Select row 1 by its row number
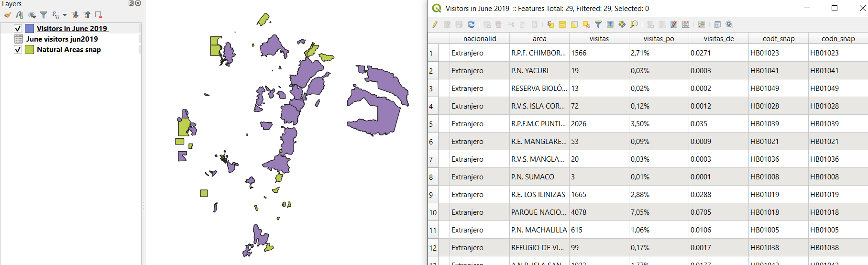 pos(433,53)
